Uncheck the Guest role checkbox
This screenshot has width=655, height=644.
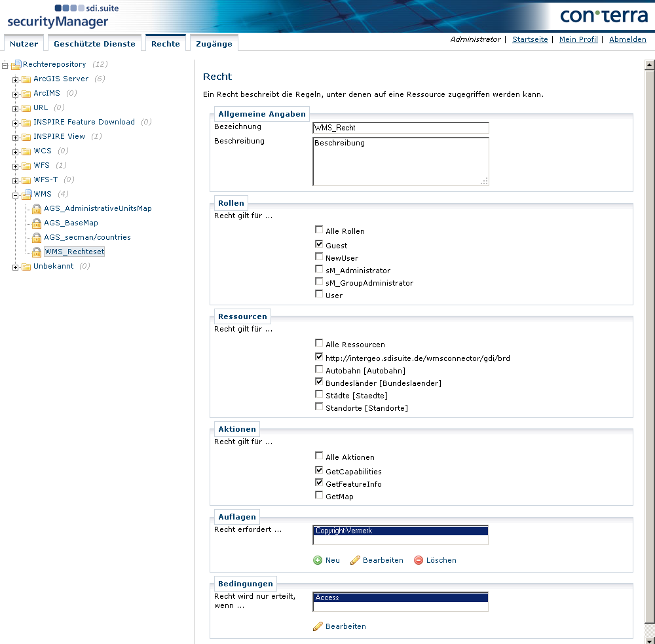point(319,243)
